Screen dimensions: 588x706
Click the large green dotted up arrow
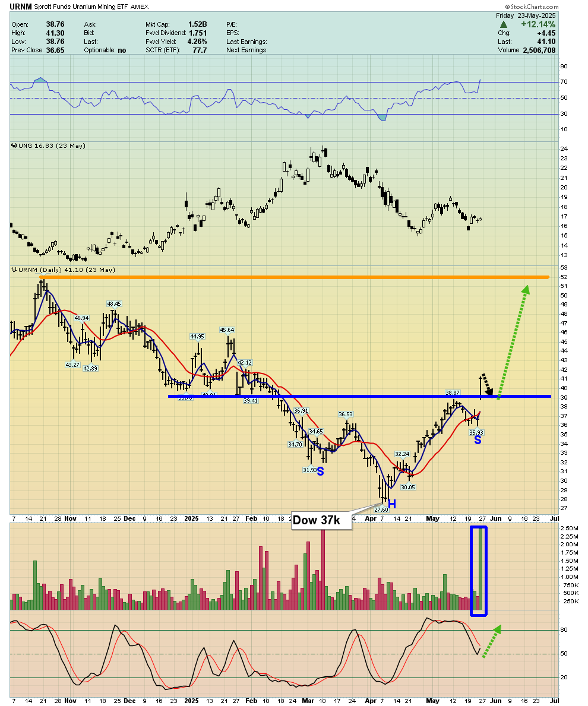point(513,342)
